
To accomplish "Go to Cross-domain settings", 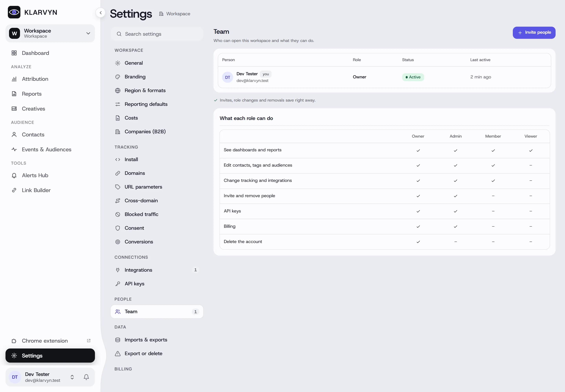I will click(157, 201).
